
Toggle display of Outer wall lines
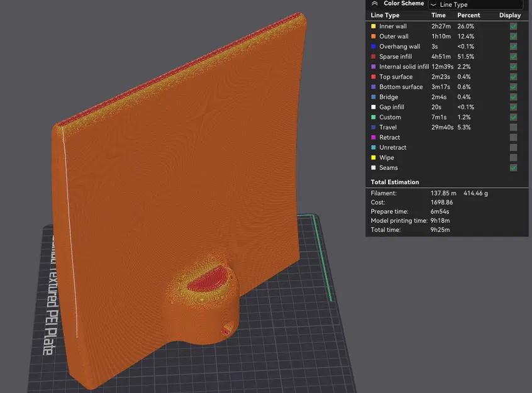pyautogui.click(x=513, y=36)
